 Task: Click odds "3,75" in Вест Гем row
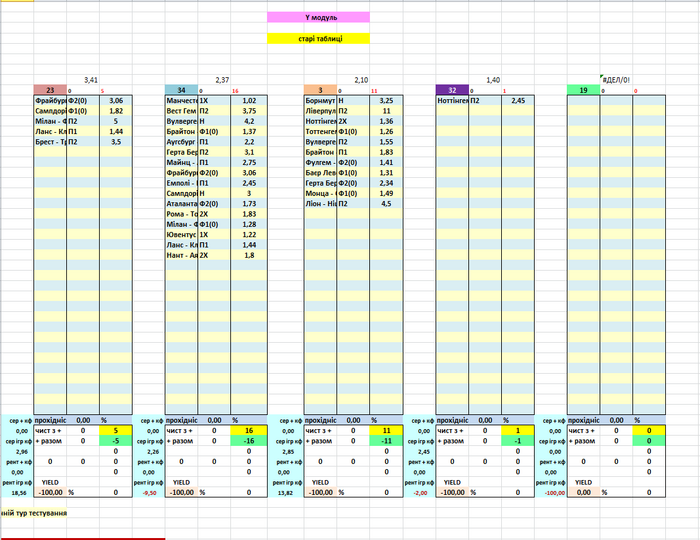[249, 111]
